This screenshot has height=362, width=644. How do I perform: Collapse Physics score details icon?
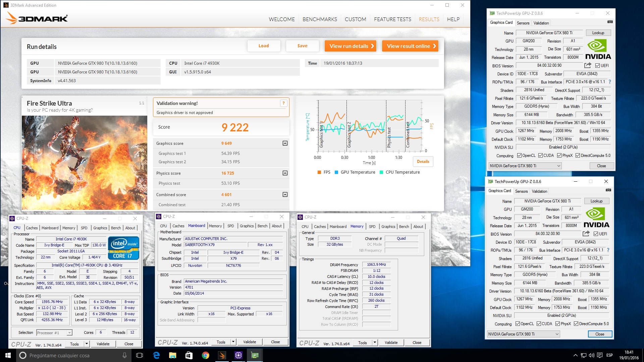[x=285, y=173]
